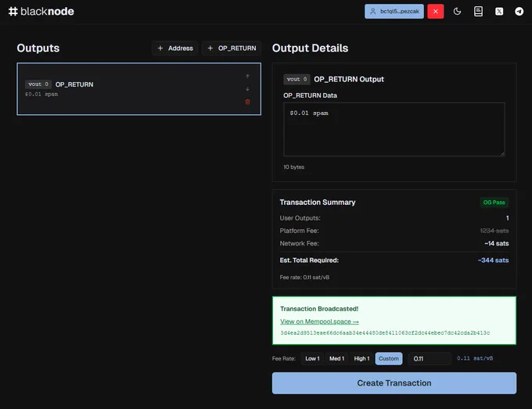Select the Custom fee rate option
This screenshot has width=532, height=409.
[389, 358]
